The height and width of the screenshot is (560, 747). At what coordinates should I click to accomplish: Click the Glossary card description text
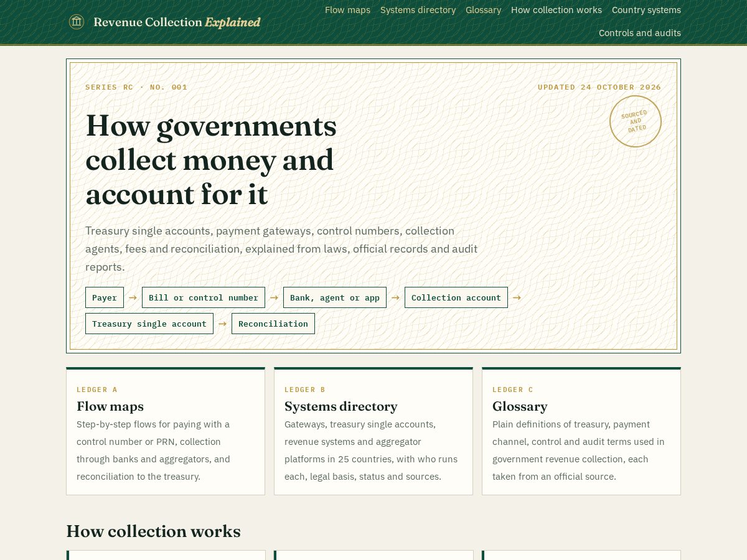578,450
